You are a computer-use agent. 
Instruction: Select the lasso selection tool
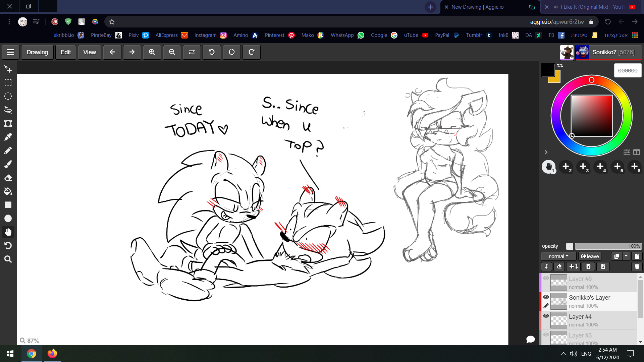[x=8, y=110]
